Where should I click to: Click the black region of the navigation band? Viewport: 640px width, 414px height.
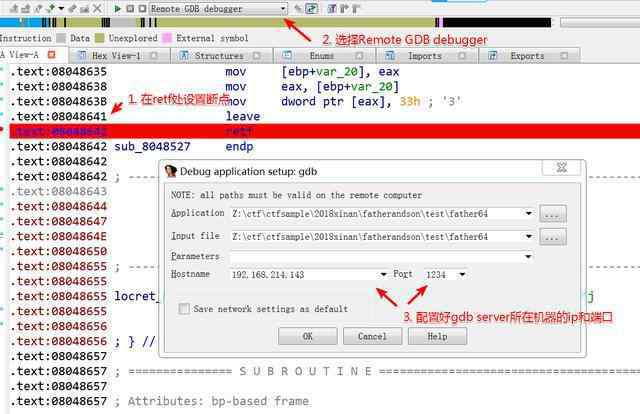pyautogui.click(x=497, y=22)
